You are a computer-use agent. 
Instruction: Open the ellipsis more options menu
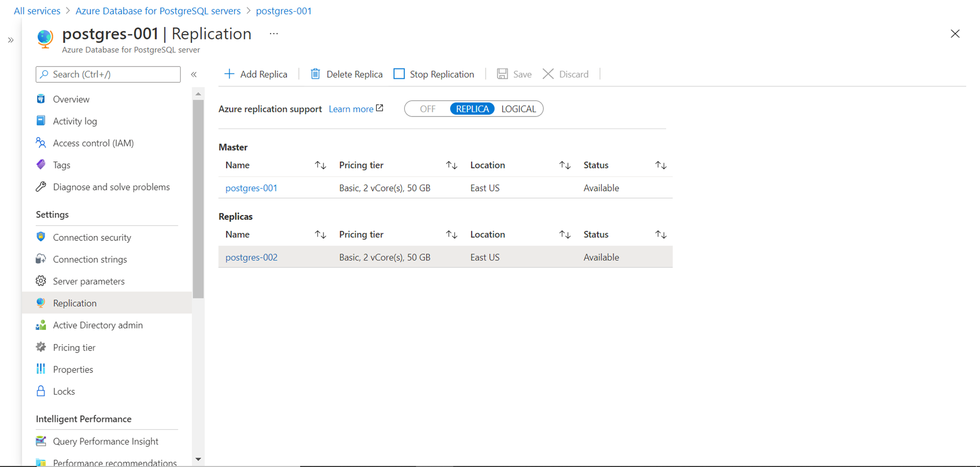(x=274, y=34)
